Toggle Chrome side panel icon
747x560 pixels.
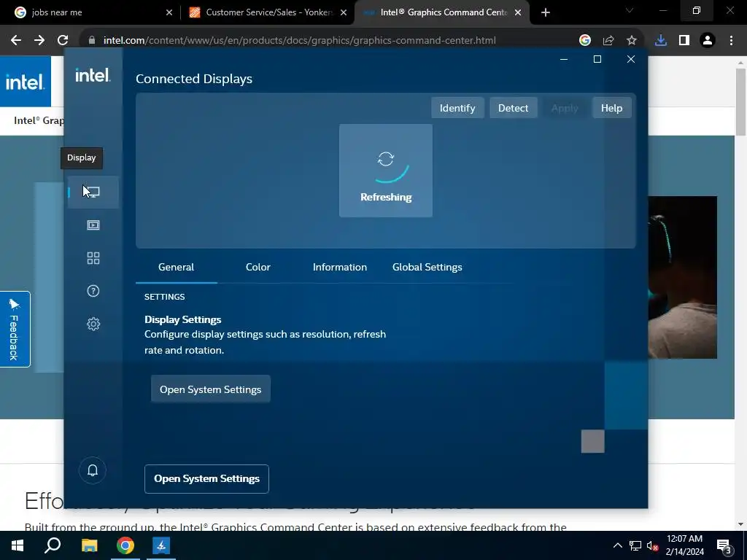(684, 41)
